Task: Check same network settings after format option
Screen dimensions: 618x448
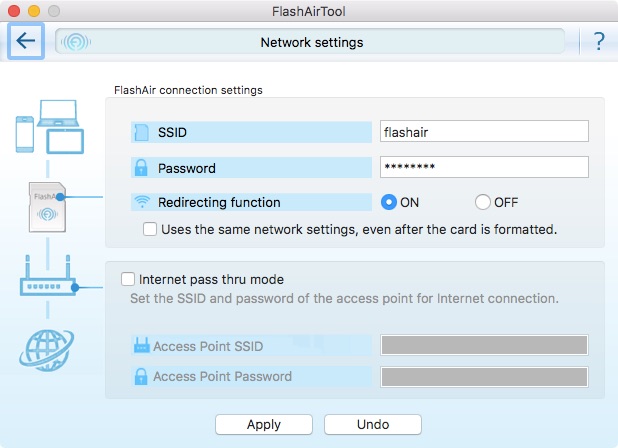Action: point(150,229)
